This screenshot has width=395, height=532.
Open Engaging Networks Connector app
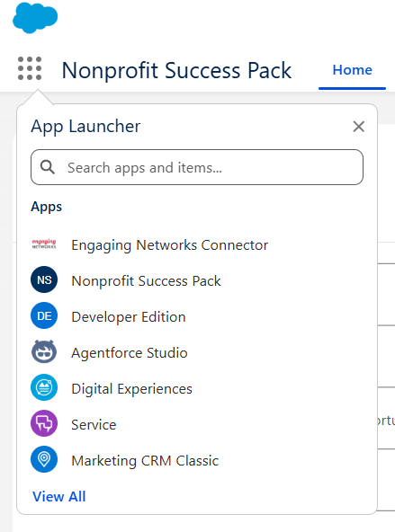[x=169, y=245]
